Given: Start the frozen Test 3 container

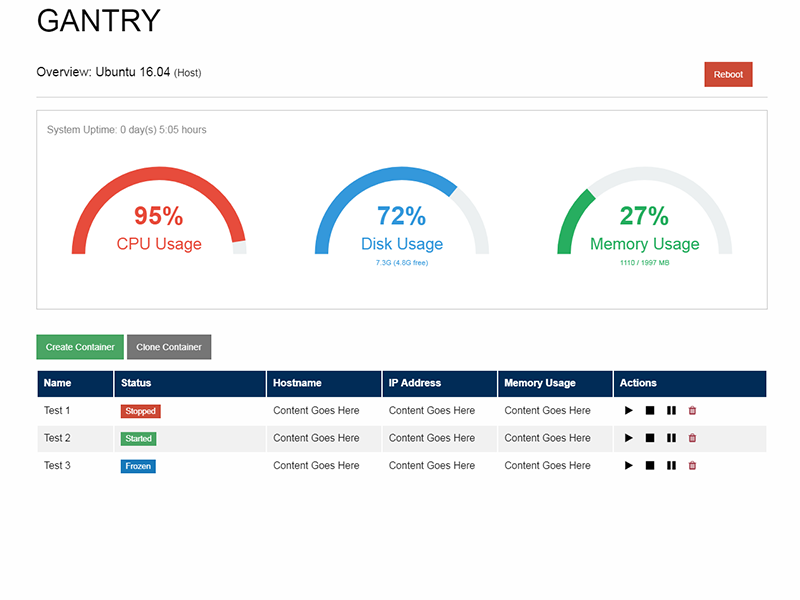Looking at the screenshot, I should [629, 466].
